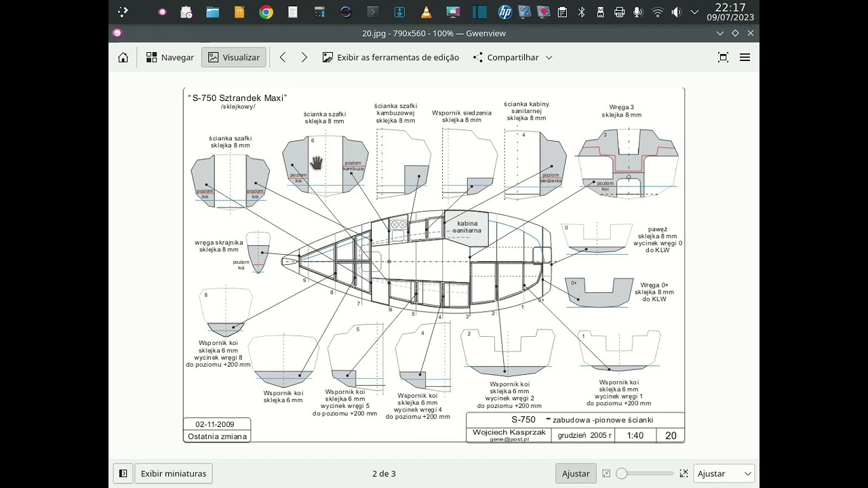Open the printer tray icon
The width and height of the screenshot is (868, 488).
[619, 12]
